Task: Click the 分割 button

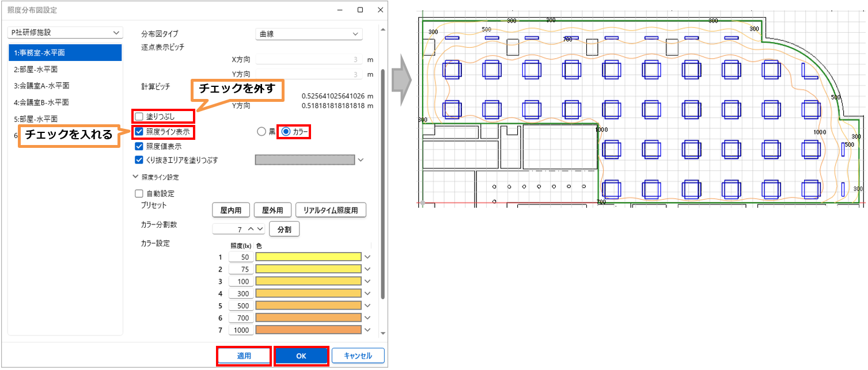Action: point(285,230)
